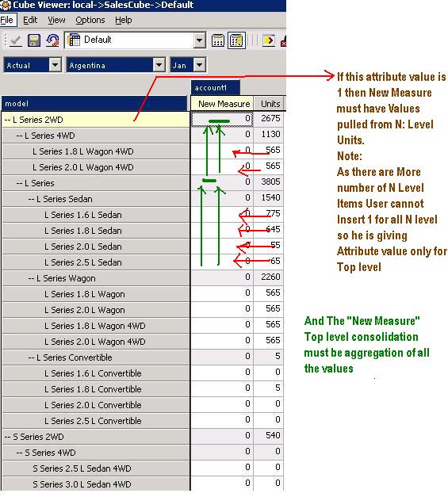Click the grayed checkmark commit icon
Viewport: 448px width, 497px height.
click(15, 40)
